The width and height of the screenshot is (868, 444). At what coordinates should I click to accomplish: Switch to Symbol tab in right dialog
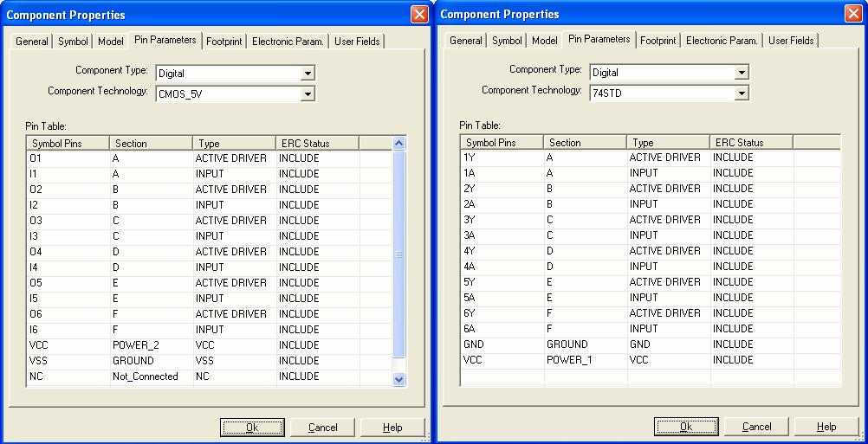point(507,41)
